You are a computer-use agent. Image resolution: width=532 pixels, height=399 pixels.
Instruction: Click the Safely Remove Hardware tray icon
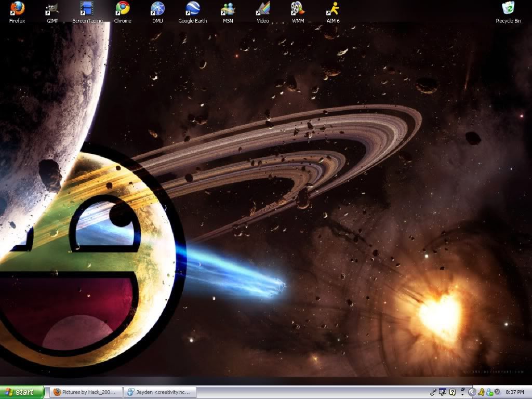pos(497,392)
